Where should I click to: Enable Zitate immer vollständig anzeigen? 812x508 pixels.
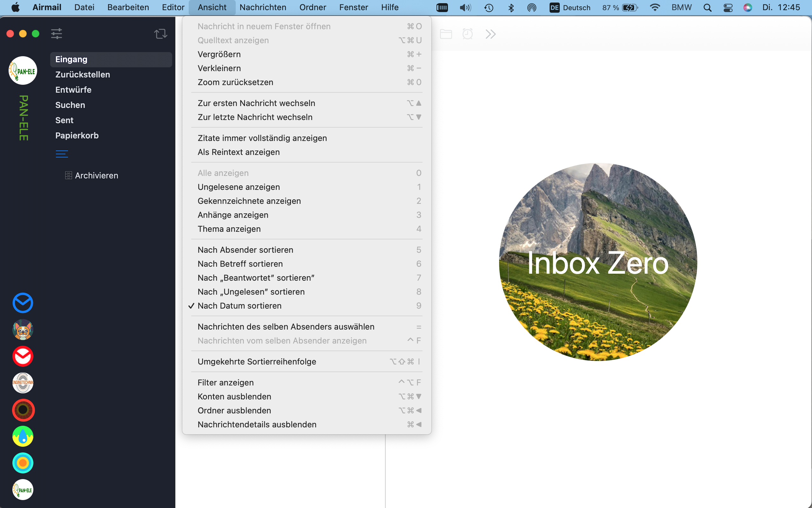(x=262, y=138)
